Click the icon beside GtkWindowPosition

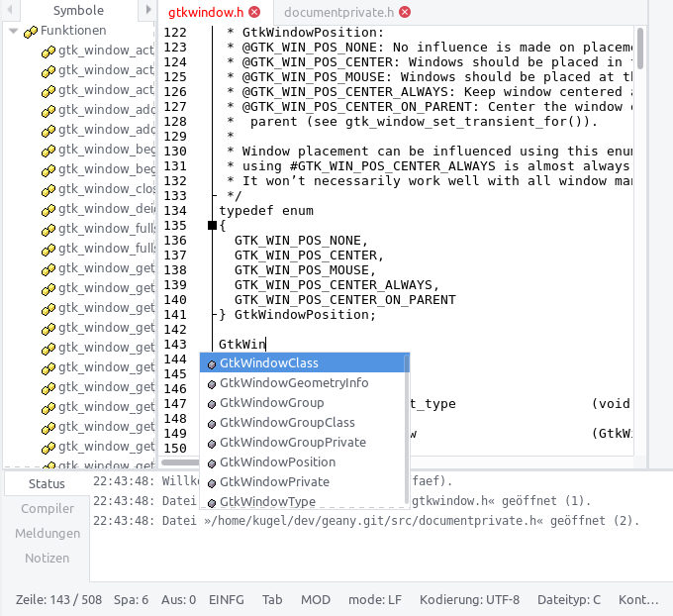tap(212, 463)
